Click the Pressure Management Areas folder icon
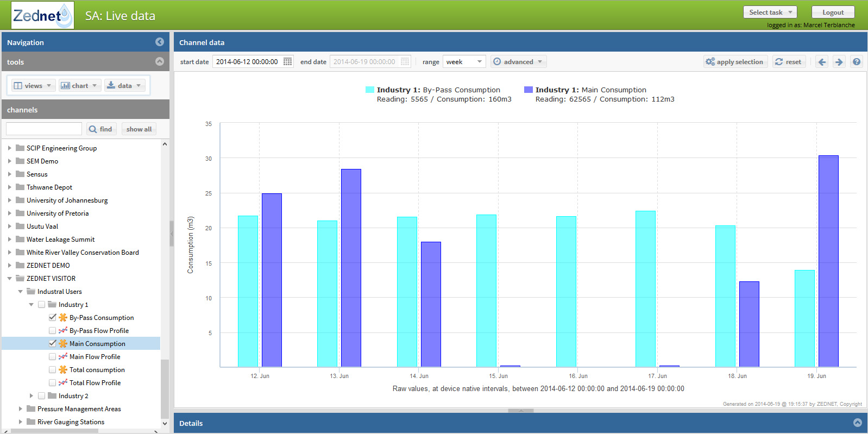 point(31,408)
